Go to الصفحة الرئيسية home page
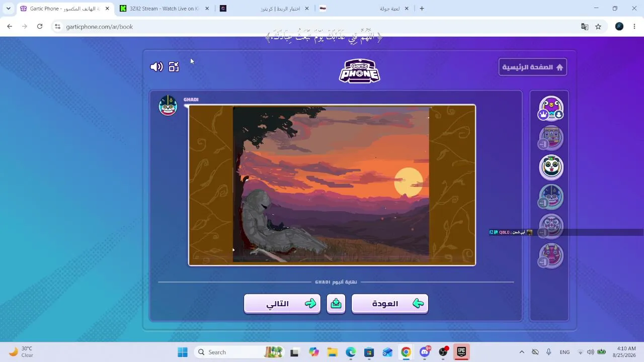Image resolution: width=644 pixels, height=362 pixels. coord(533,67)
